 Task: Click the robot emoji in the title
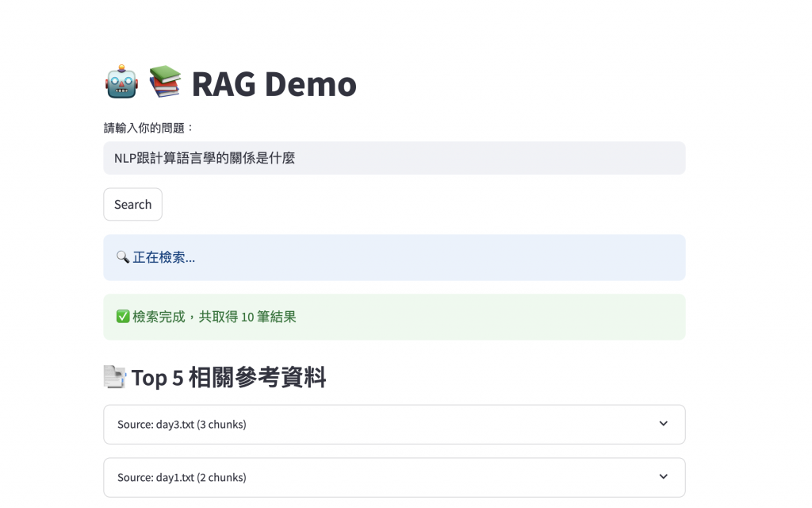point(121,83)
